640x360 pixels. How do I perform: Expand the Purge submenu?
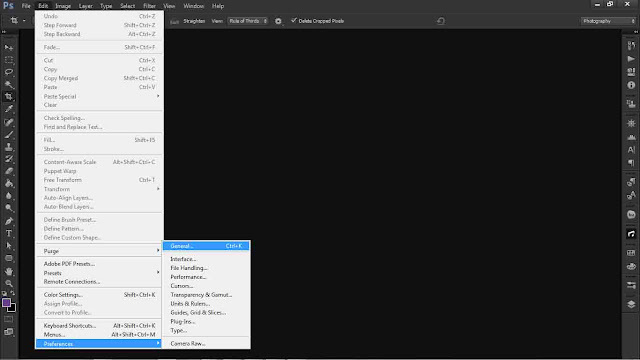(100, 251)
